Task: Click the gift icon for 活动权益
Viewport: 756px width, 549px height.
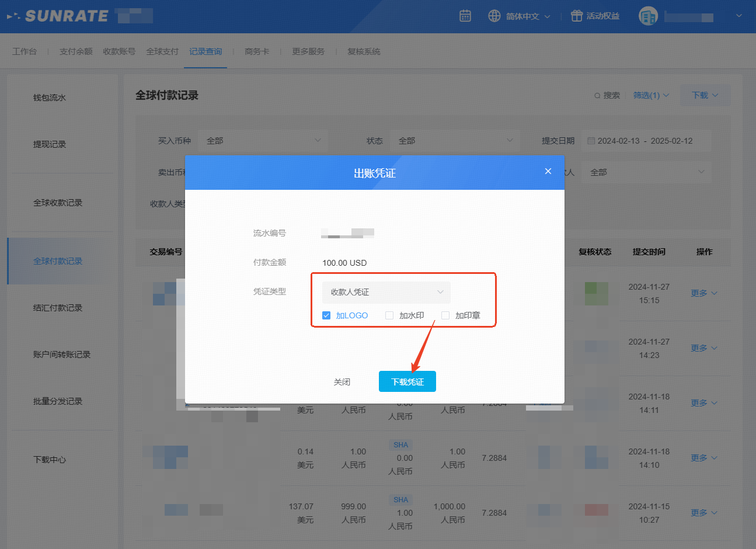Action: click(x=577, y=16)
